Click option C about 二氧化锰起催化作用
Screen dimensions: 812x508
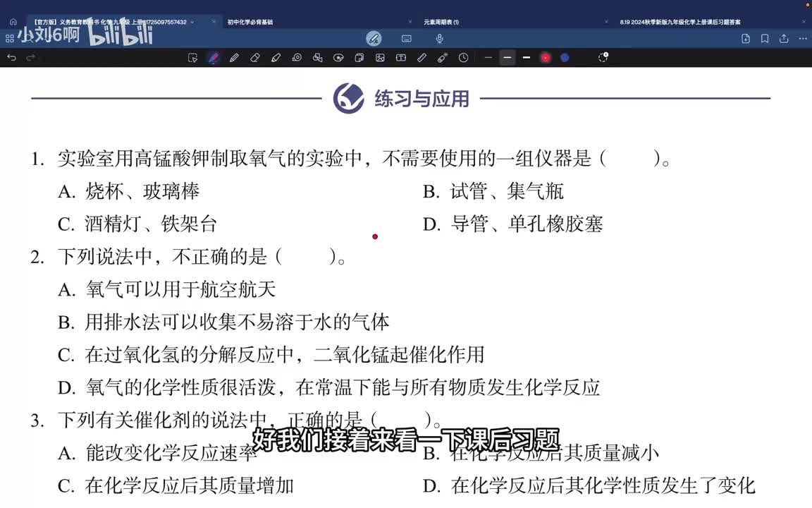pos(271,355)
